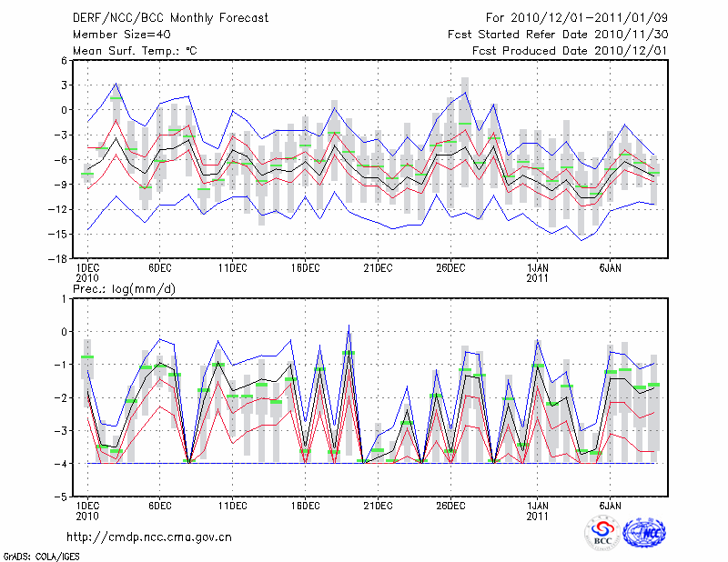
Task: Click 6DEC tick on temperature chart axis
Action: [x=160, y=268]
